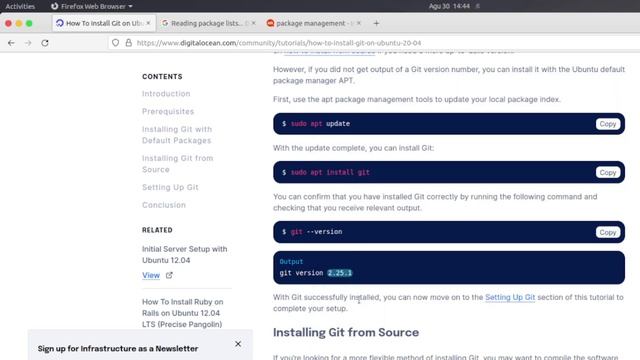This screenshot has height=360, width=640.
Task: Click the shield tracking protection icon
Action: (x=116, y=43)
